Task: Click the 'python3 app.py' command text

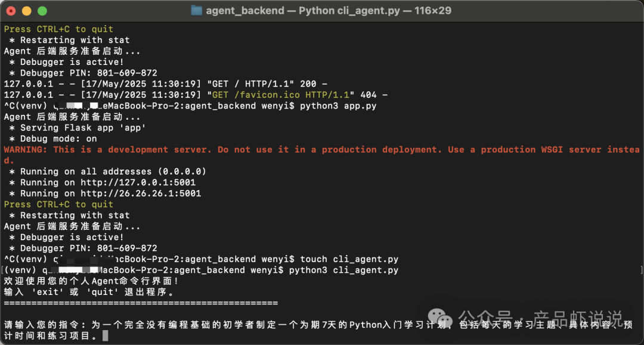Action: [x=338, y=106]
